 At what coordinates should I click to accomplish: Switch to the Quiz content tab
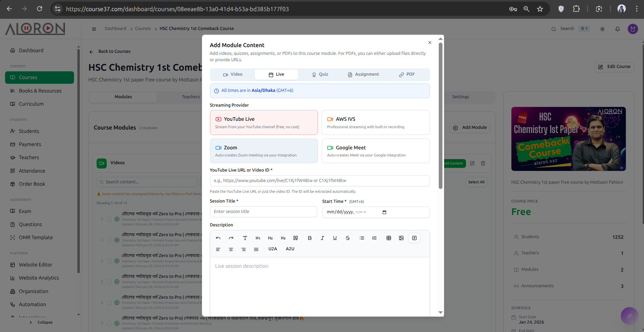[x=320, y=74]
